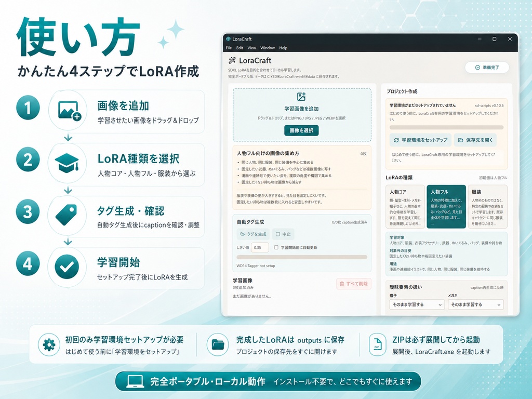The image size is (532, 399).
Task: Click the tag icon on タグを生成
Action: click(242, 234)
